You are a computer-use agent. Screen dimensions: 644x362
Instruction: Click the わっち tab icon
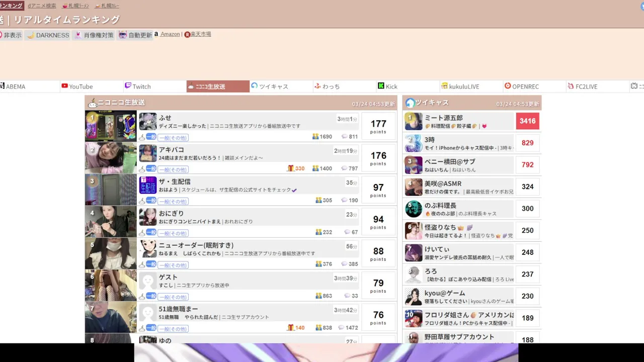317,86
